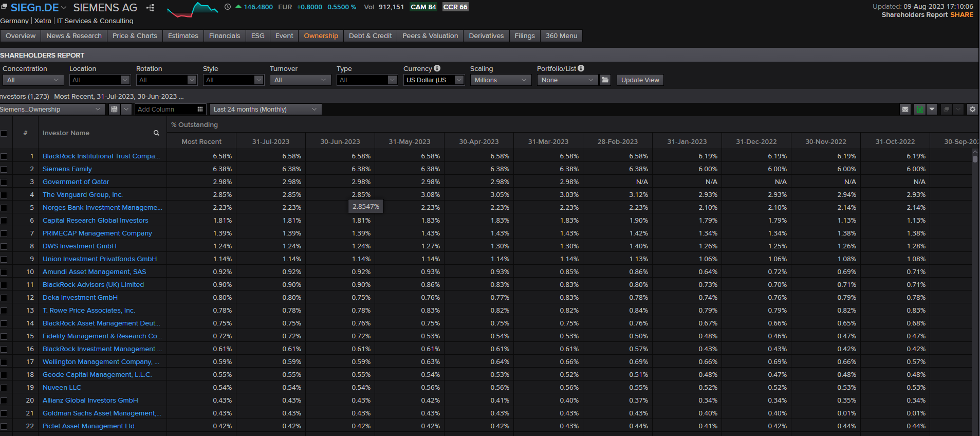
Task: Open the Turnover filter dropdown
Action: tap(300, 80)
